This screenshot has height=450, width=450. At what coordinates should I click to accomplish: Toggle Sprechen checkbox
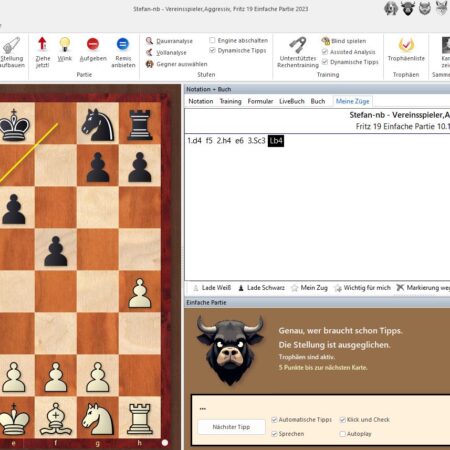274,434
